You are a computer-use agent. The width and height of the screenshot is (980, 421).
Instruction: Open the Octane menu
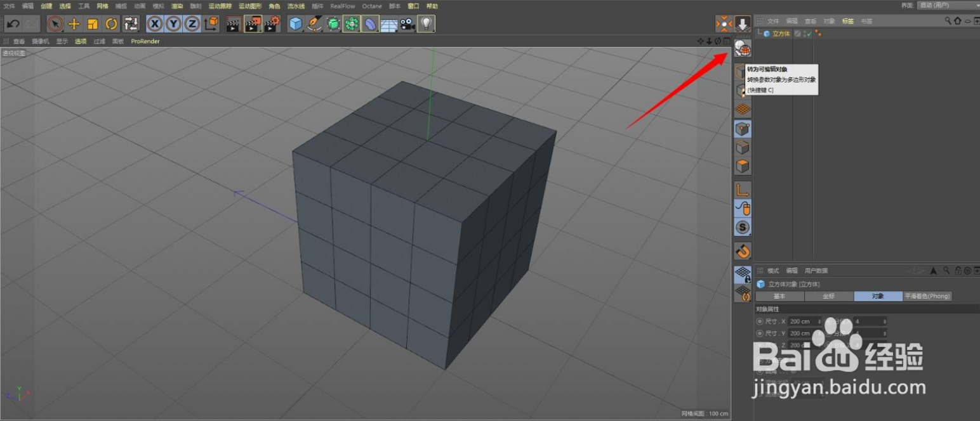[x=372, y=6]
